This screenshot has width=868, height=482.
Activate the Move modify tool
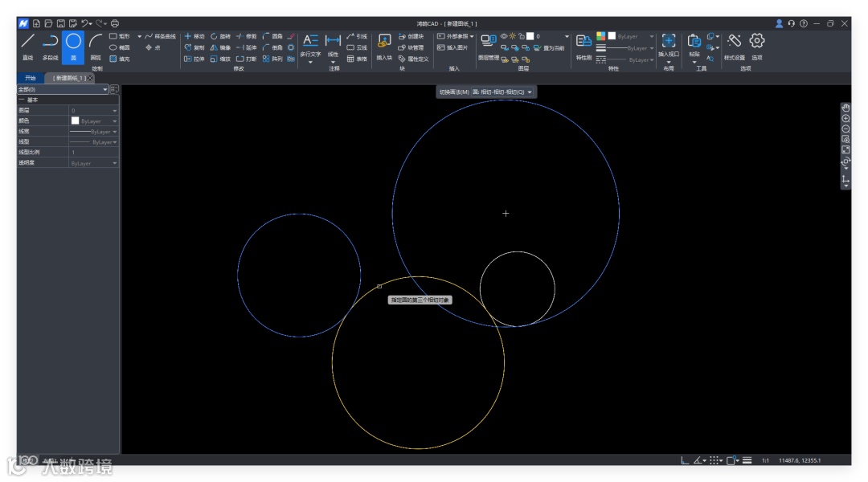(x=194, y=36)
